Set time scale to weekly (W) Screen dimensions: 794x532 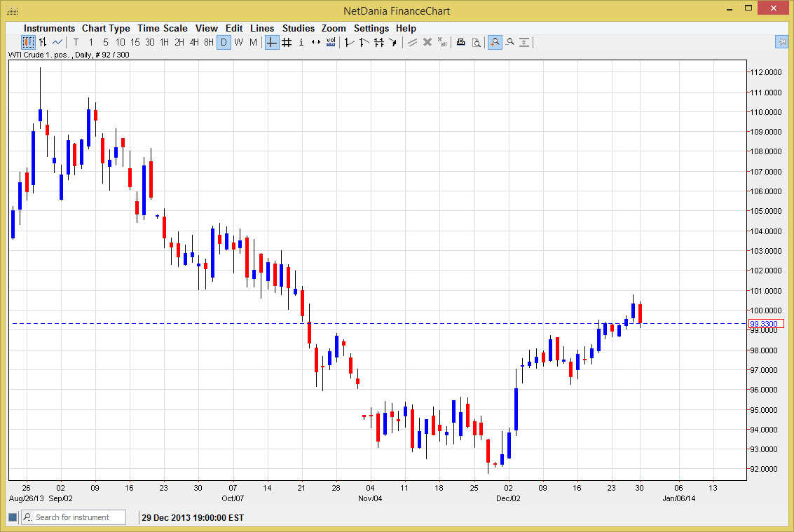pos(238,42)
